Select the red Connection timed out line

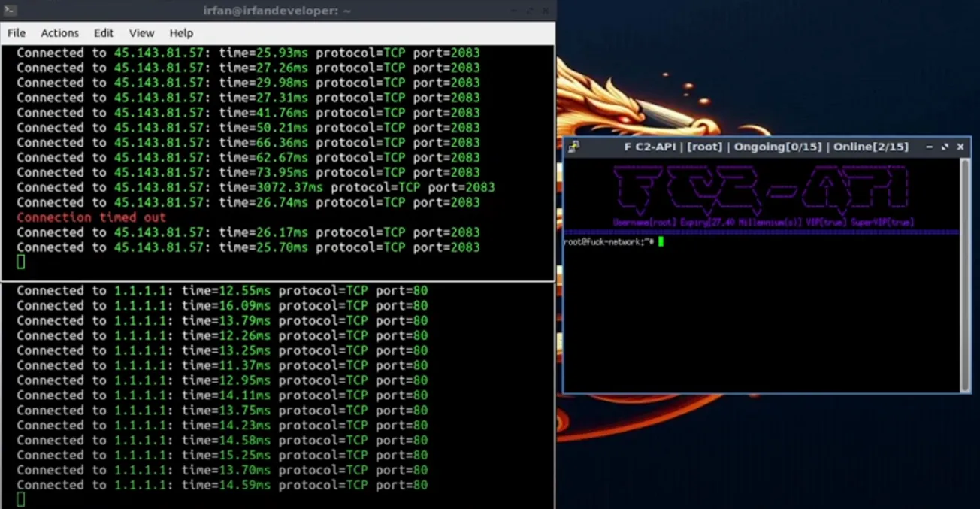pos(90,217)
